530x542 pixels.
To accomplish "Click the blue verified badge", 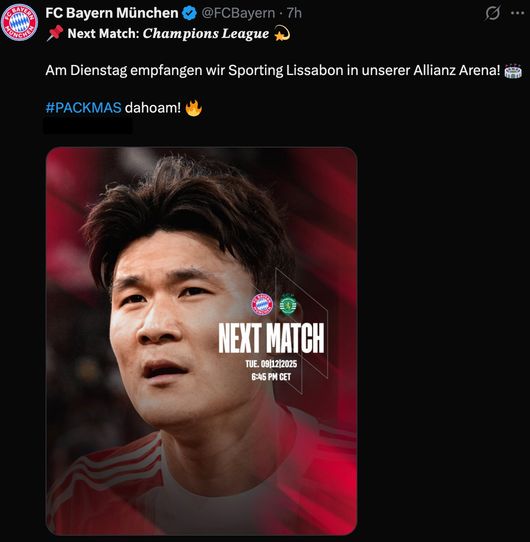I will [x=189, y=13].
